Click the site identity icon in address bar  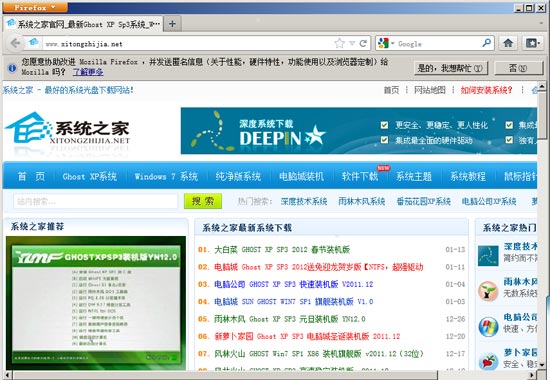click(x=34, y=43)
